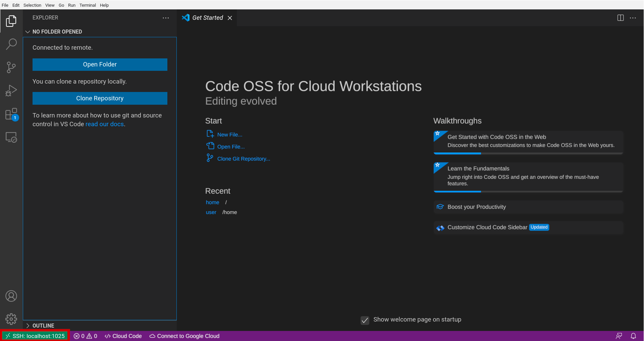644x341 pixels.
Task: Open the notifications bell icon
Action: click(634, 336)
